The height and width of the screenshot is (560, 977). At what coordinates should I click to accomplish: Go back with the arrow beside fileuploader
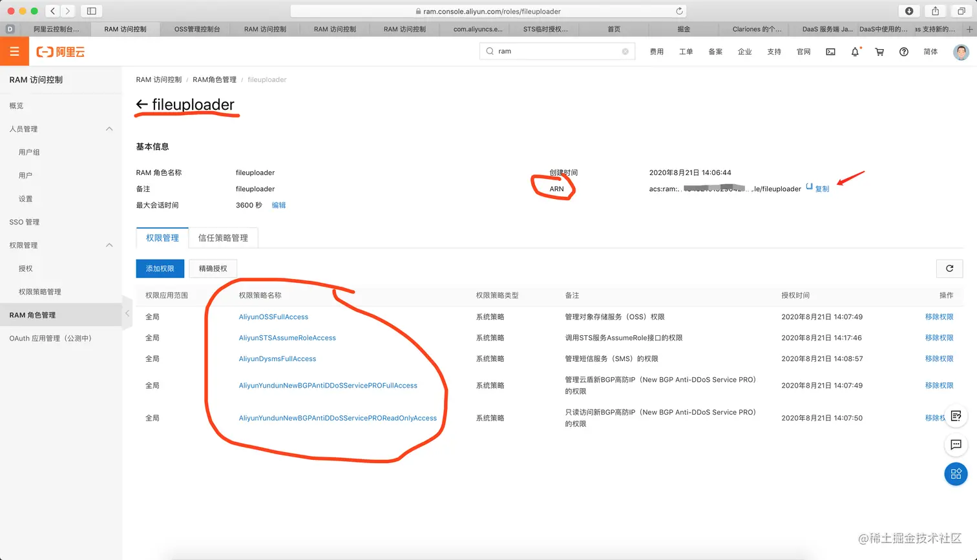(142, 105)
